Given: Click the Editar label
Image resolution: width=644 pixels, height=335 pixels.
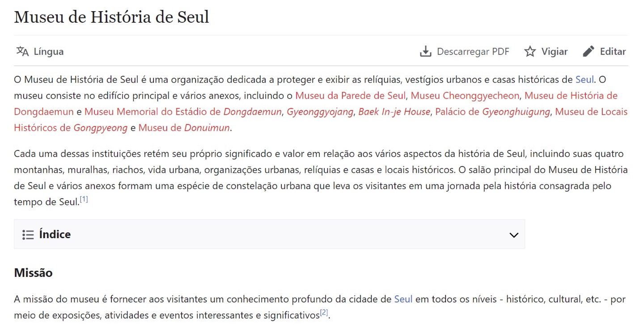Looking at the screenshot, I should (613, 51).
